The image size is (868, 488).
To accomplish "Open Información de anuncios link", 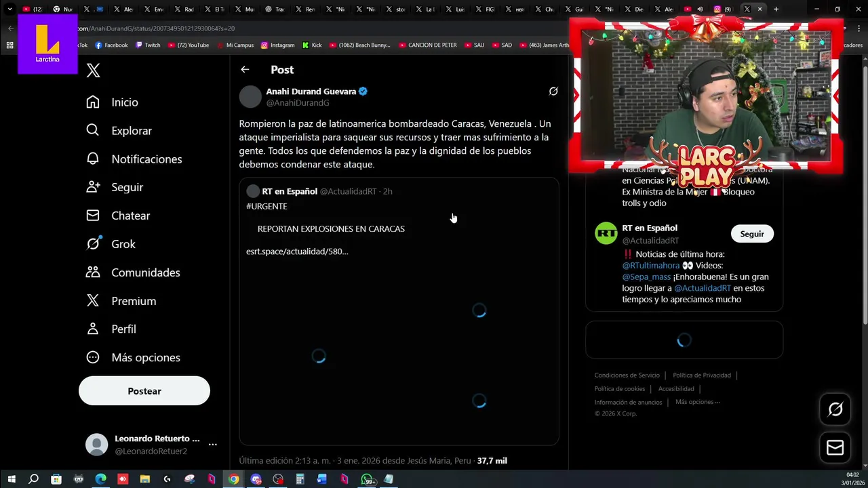I will (628, 403).
